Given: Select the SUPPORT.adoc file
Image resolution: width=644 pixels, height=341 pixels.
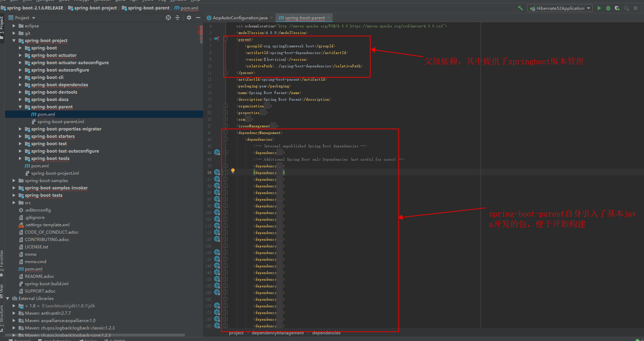Looking at the screenshot, I should (x=40, y=291).
